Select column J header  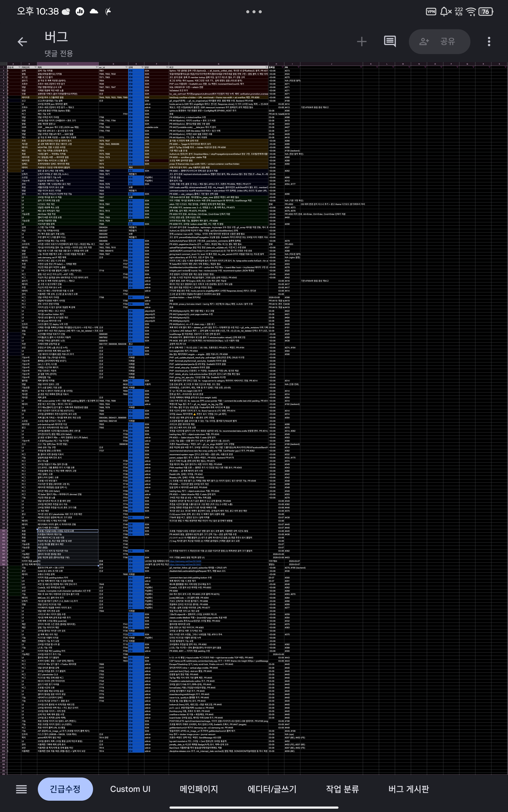point(331,64)
